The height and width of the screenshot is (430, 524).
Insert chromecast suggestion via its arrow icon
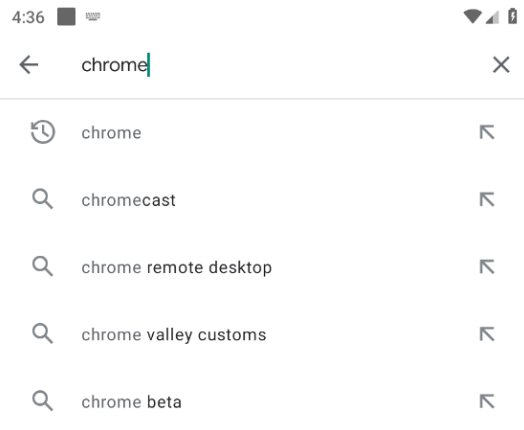[487, 199]
